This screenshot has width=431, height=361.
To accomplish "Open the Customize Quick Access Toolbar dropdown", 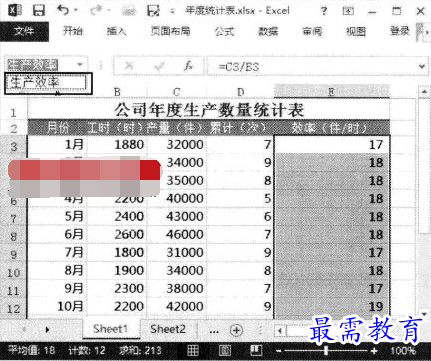I will [x=172, y=12].
